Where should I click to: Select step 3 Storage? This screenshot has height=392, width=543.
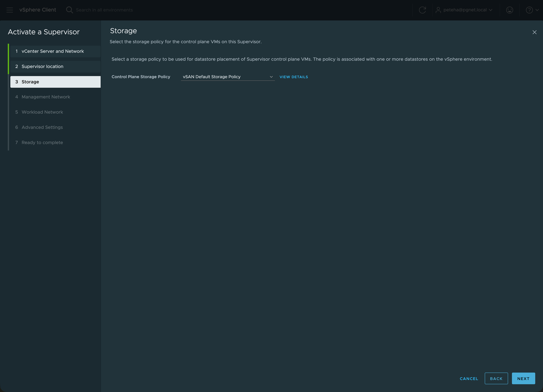coord(55,82)
